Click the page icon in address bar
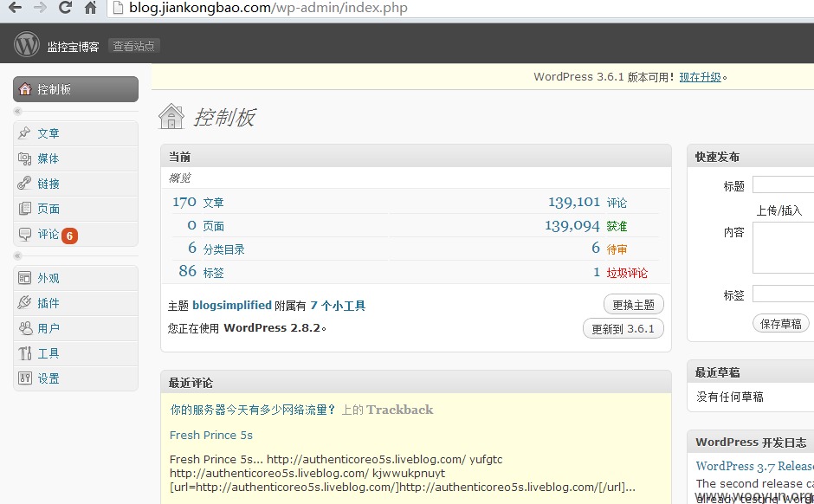The height and width of the screenshot is (504, 814). 118,8
